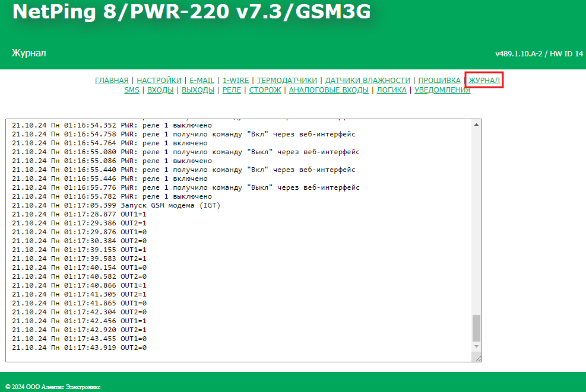Navigate to the 1-WIRE page

click(x=236, y=80)
